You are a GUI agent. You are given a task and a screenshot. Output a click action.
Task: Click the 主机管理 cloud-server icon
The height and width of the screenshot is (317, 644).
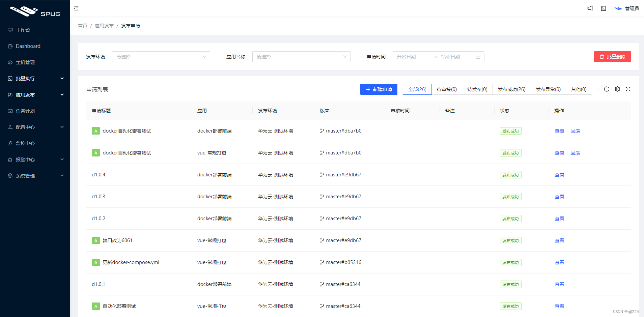(10, 62)
